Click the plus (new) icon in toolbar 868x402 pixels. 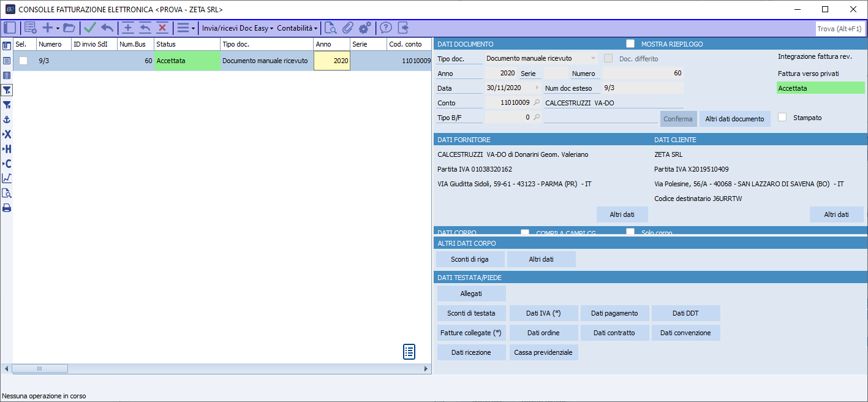tap(47, 28)
